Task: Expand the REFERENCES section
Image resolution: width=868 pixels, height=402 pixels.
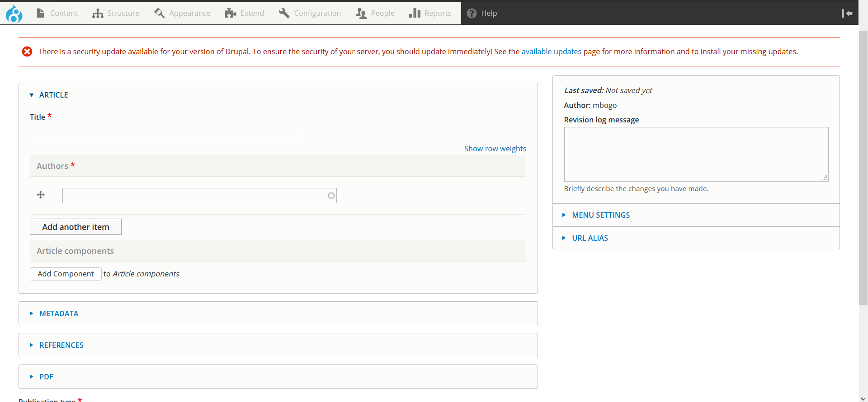Action: pyautogui.click(x=61, y=345)
